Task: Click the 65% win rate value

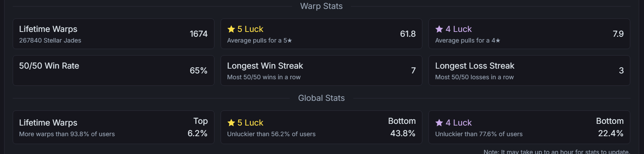Action: click(x=199, y=70)
